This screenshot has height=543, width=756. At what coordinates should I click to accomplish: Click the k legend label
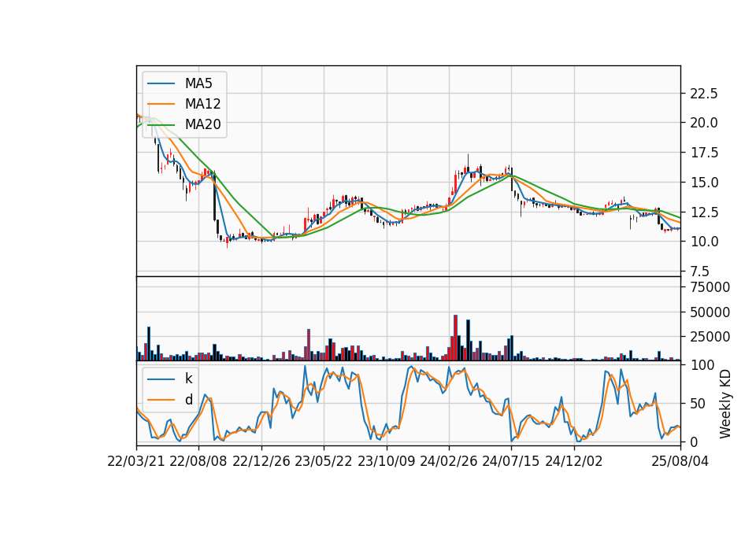(188, 379)
